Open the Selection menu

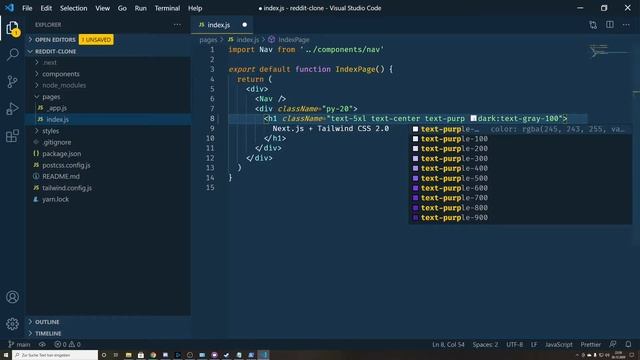[73, 8]
